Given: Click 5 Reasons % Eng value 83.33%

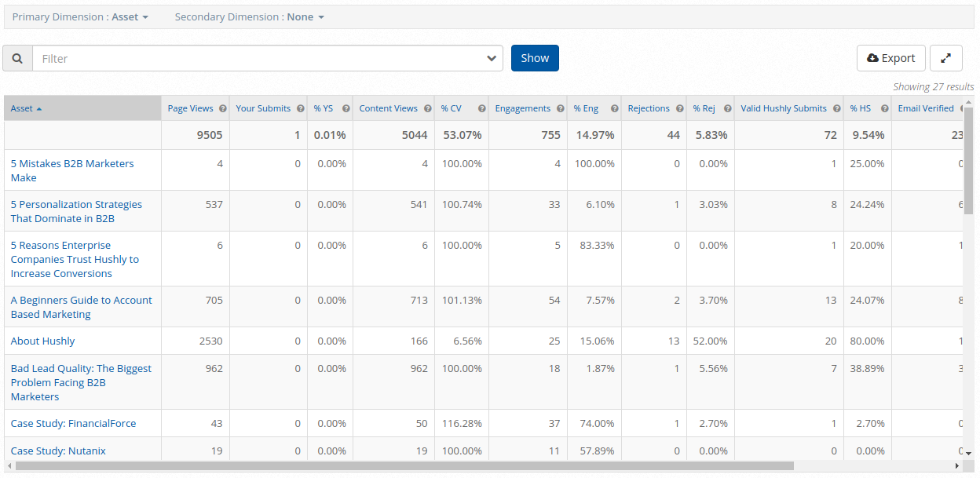Looking at the screenshot, I should pos(598,245).
